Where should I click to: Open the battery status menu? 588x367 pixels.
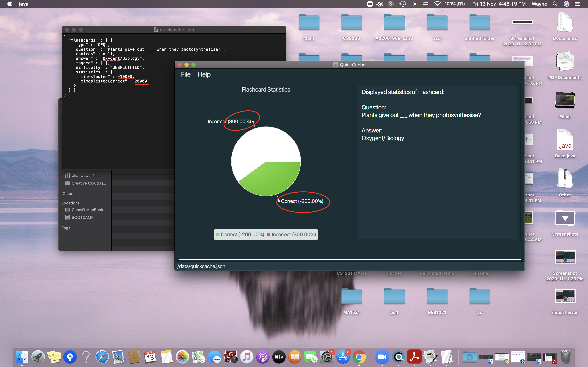point(461,4)
